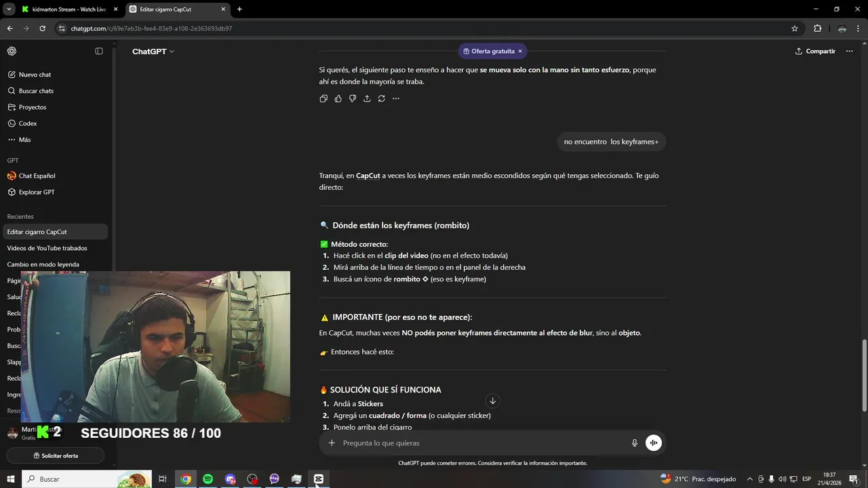Open the Videos de YouTube trabados chat
Viewport: 868px width, 488px height.
pyautogui.click(x=54, y=248)
